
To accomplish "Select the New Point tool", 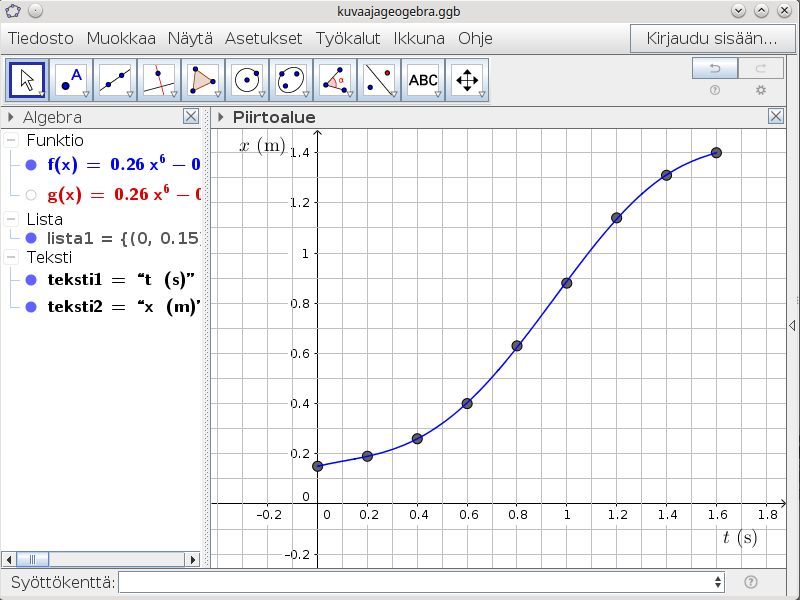I will [71, 80].
